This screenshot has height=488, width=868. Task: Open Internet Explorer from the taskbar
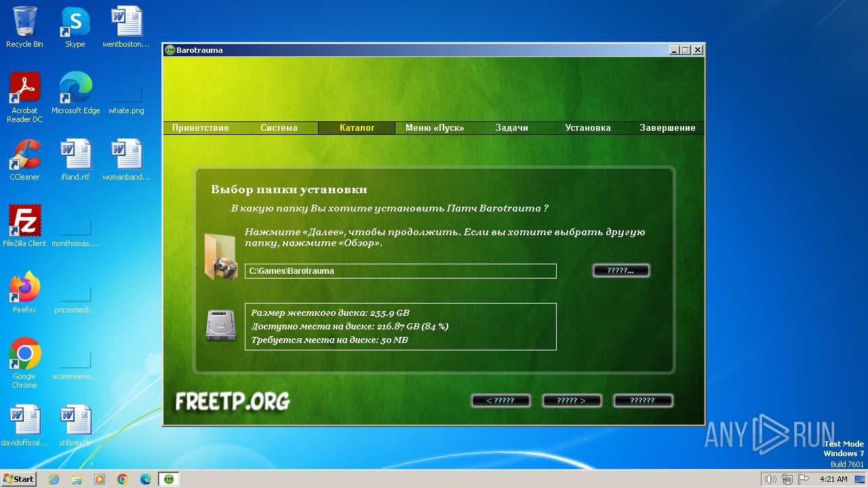[54, 479]
